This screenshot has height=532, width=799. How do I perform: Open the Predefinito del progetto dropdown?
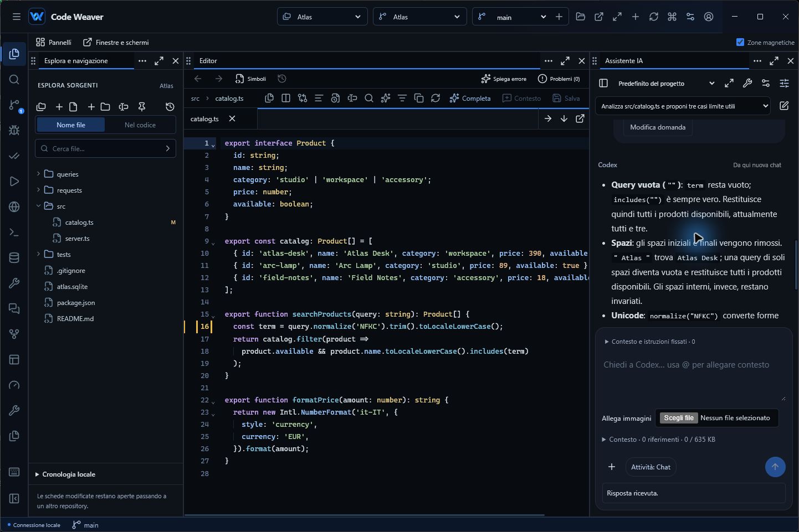click(x=667, y=84)
